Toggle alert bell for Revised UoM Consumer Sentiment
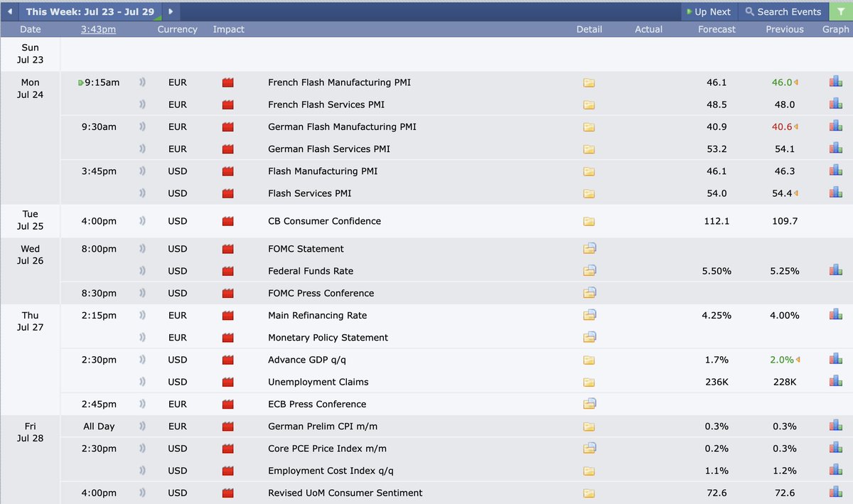 tap(142, 493)
